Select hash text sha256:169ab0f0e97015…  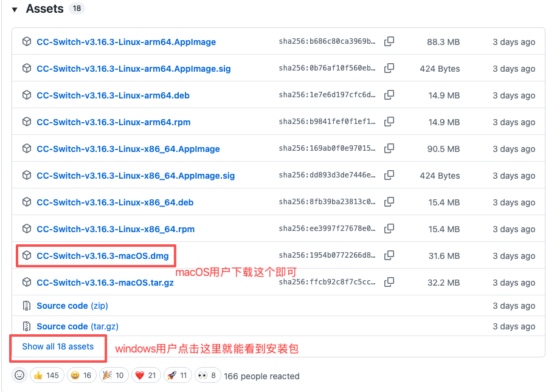click(x=327, y=148)
